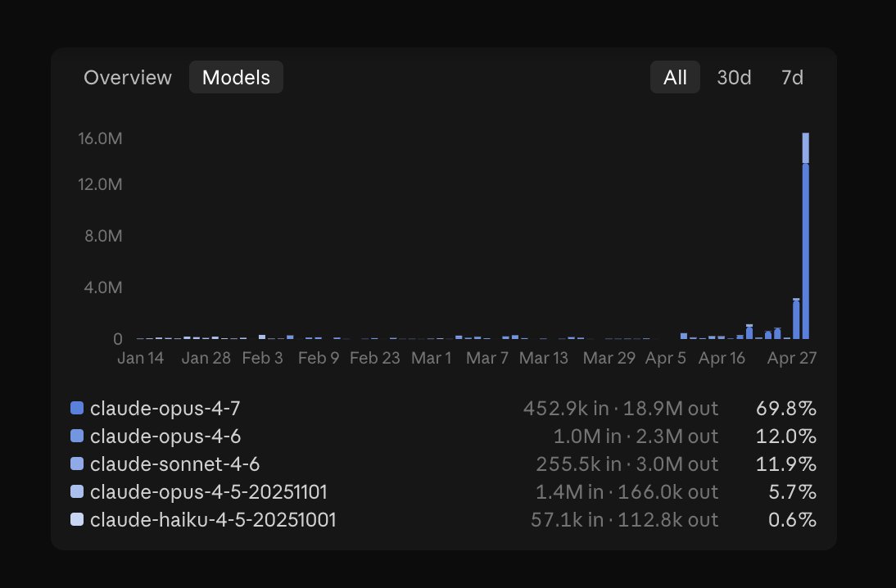The height and width of the screenshot is (588, 896).
Task: Click the '255.5k in · 3.0M out' usage text
Action: click(627, 464)
